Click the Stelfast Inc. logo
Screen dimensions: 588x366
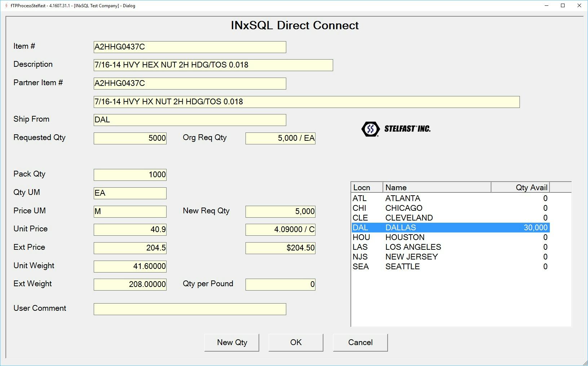click(x=397, y=129)
